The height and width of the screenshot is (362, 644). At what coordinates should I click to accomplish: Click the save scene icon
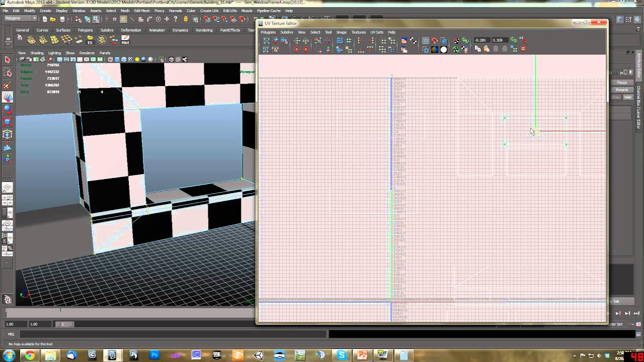tap(62, 19)
